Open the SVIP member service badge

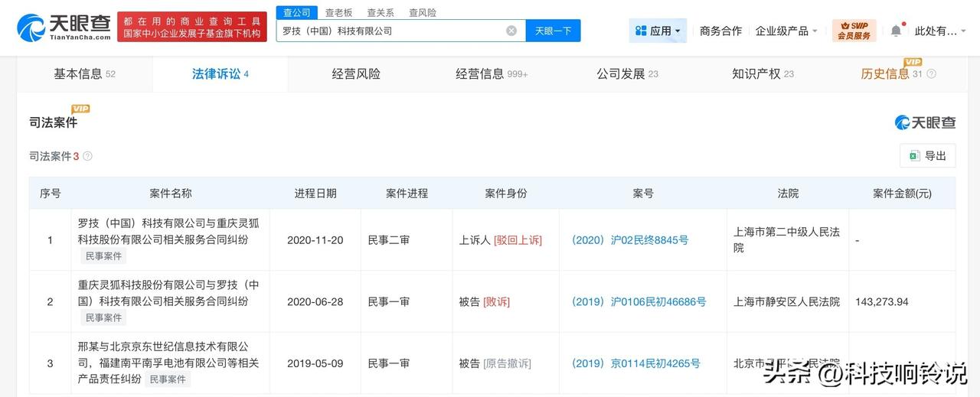point(854,31)
